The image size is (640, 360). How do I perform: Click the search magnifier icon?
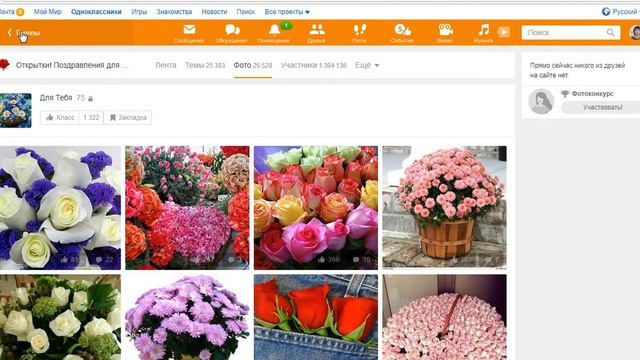pos(610,32)
